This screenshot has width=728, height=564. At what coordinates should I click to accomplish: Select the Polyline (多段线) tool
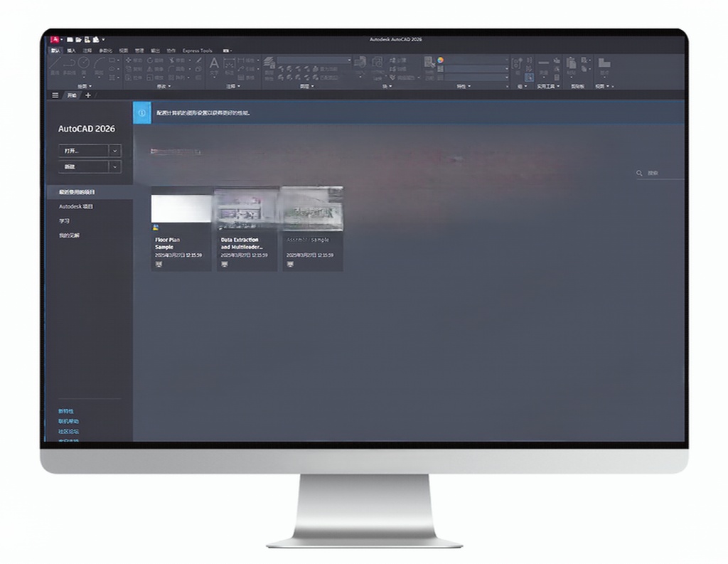coord(69,65)
